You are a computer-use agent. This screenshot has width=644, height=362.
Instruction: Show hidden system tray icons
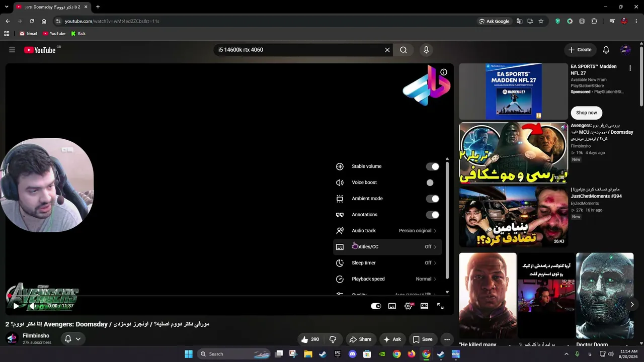pos(566,354)
